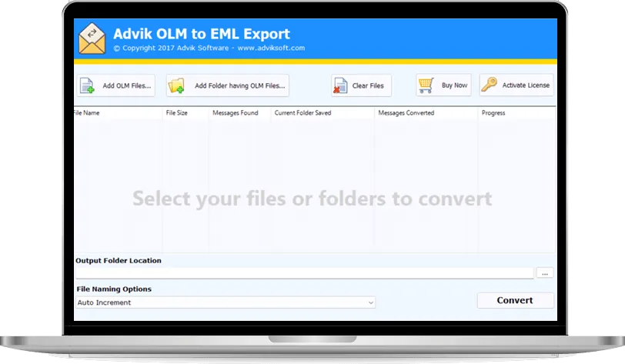Click the Add OLM Files... button label

click(127, 85)
